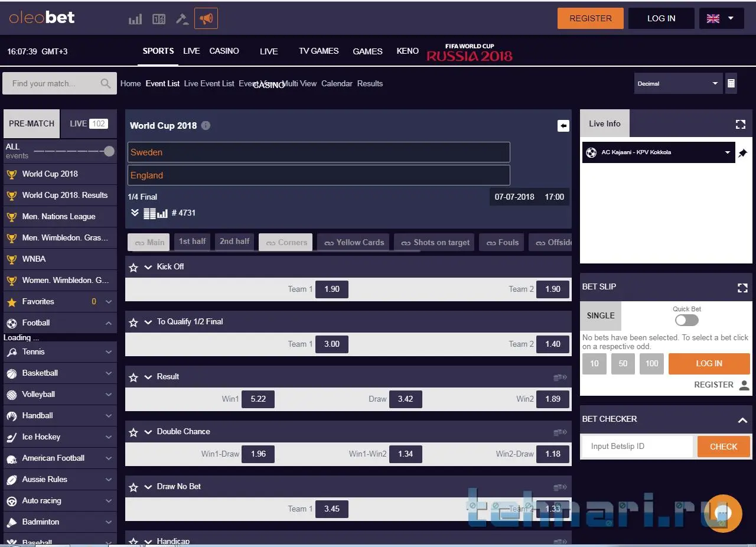Bet on Win1-Win2 at odds 1.34
The width and height of the screenshot is (756, 547).
pos(405,454)
